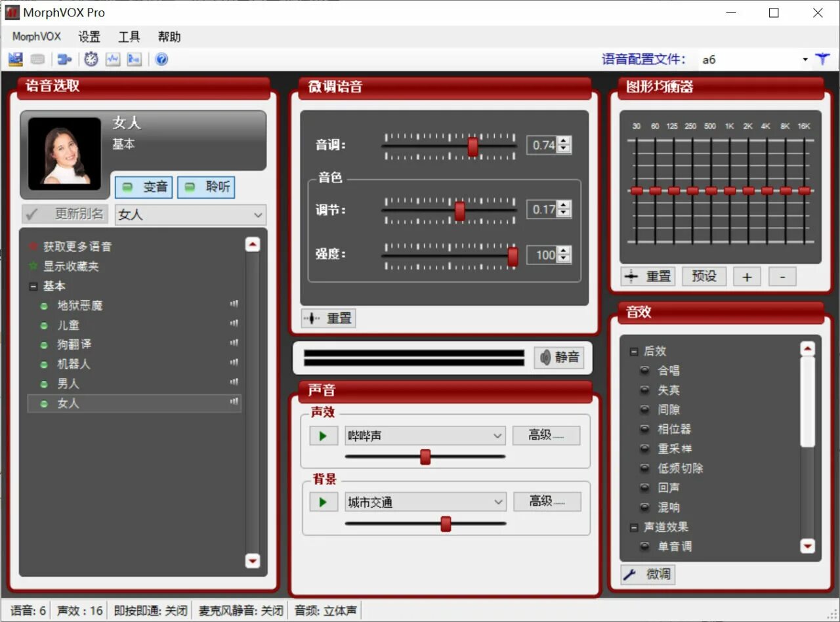
Task: Click the green dot icon beside 地狱恶魔
Action: 44,306
